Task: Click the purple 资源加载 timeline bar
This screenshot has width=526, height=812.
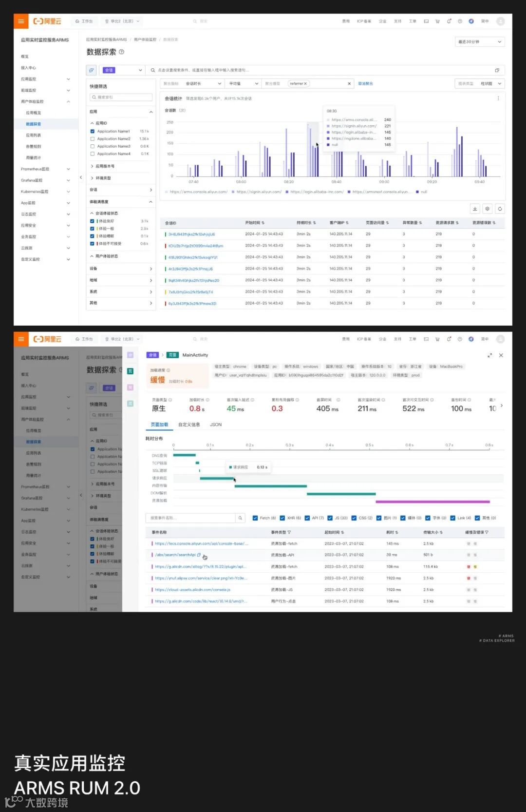Action: (x=432, y=501)
